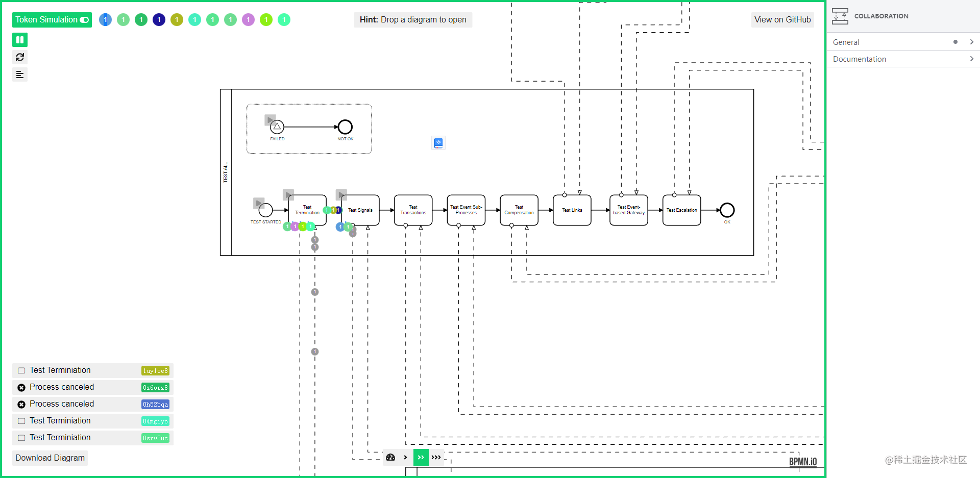Open the Documentation properties tab
Screen dimensions: 980x478
point(860,59)
